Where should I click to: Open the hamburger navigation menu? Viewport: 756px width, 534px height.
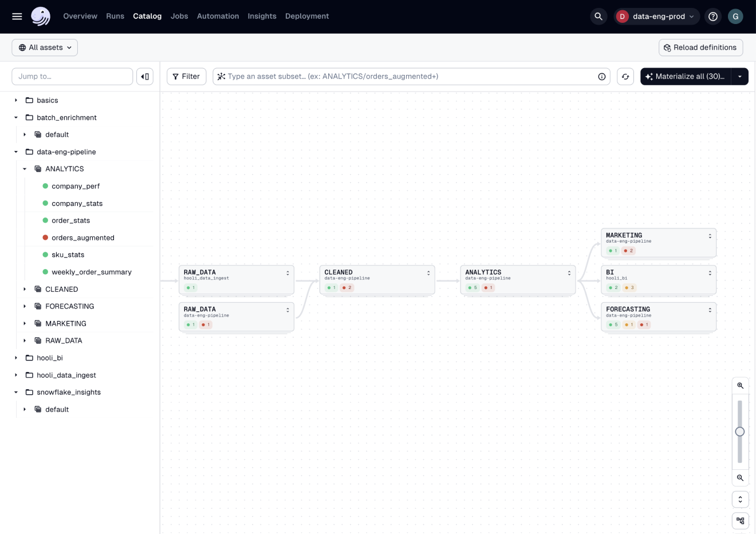click(x=17, y=16)
